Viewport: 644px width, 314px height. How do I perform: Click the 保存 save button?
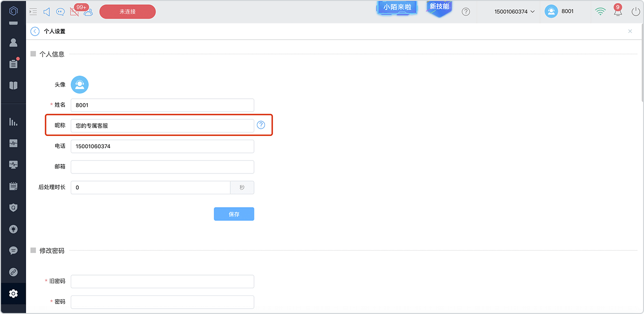(234, 214)
